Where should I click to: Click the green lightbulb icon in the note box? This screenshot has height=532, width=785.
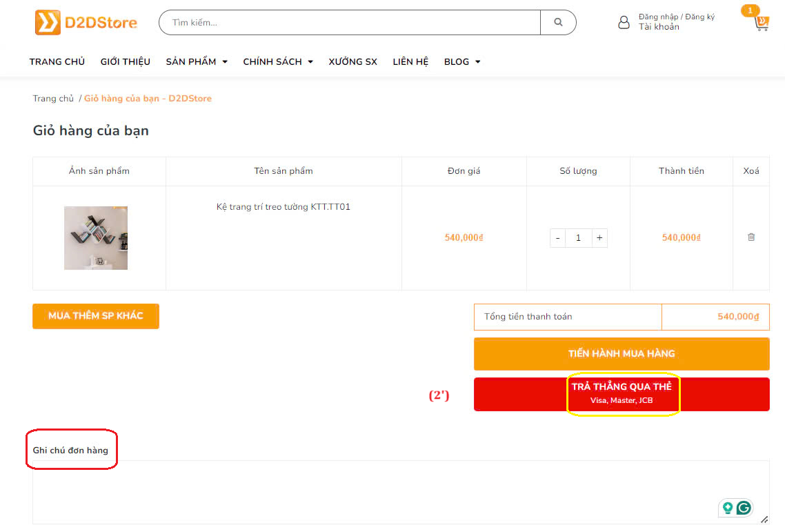coord(728,508)
